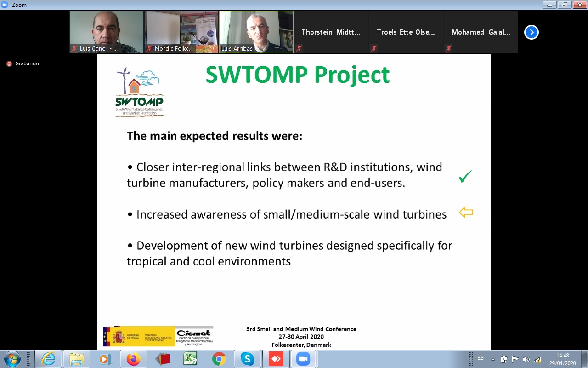
Task: Launch Google Chrome from the taskbar
Action: point(219,359)
